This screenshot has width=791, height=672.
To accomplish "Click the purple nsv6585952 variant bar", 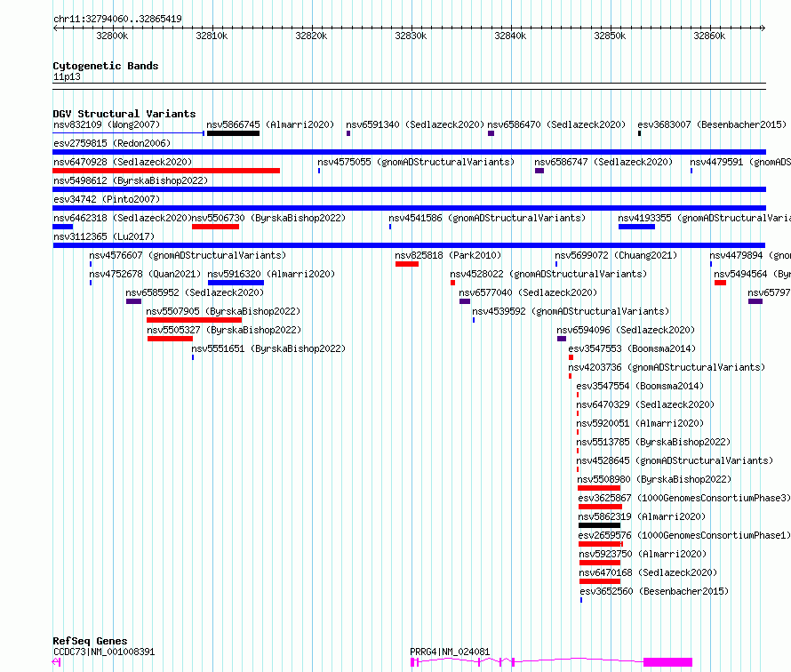I will click(x=133, y=301).
